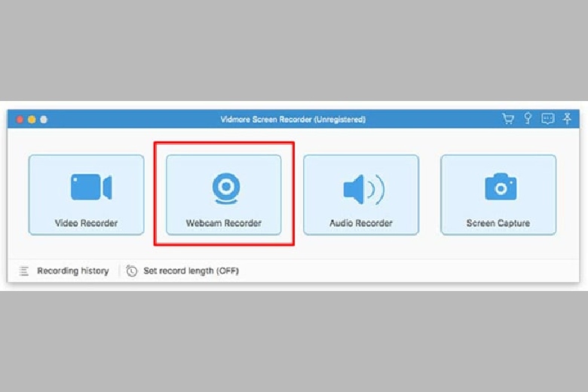Click the shopping cart purchase icon

(x=508, y=119)
